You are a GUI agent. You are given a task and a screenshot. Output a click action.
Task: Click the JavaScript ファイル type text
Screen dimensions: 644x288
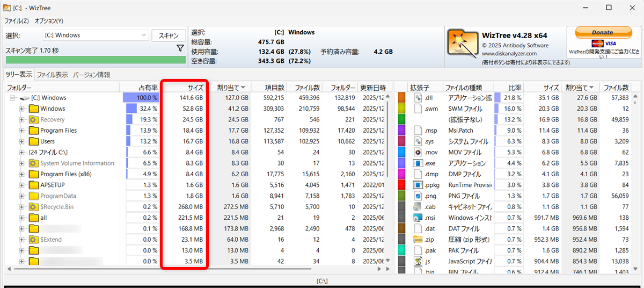470,261
